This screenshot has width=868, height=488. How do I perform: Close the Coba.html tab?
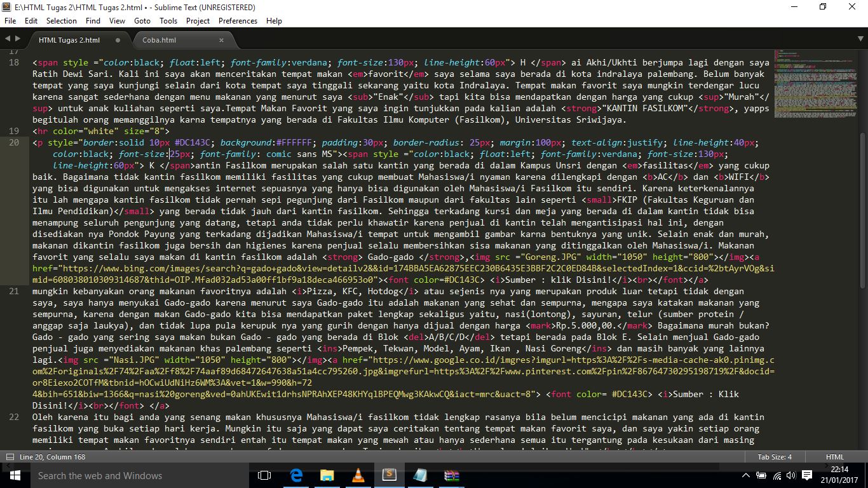pyautogui.click(x=221, y=39)
